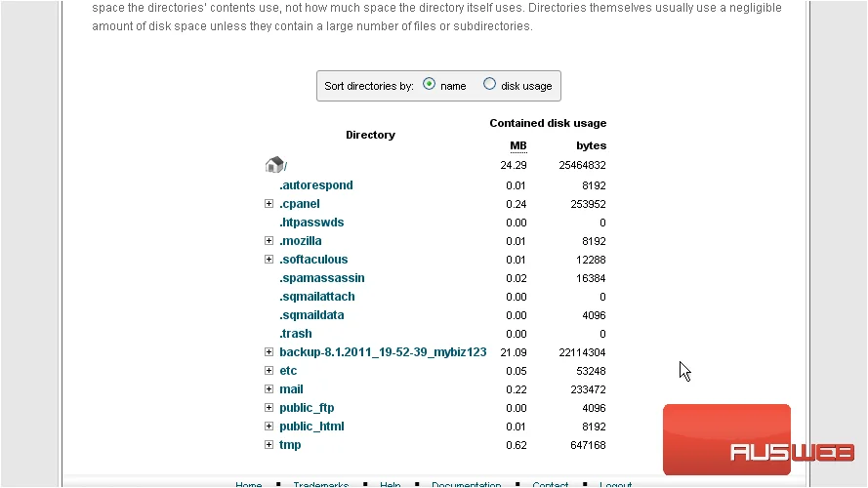This screenshot has width=868, height=488.
Task: Select sort by disk usage radio button
Action: pyautogui.click(x=489, y=84)
